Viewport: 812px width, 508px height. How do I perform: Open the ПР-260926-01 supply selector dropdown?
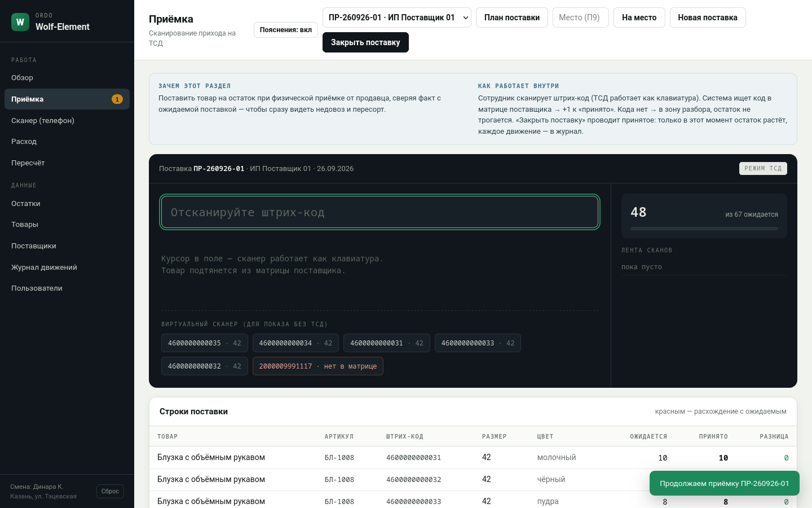click(x=397, y=17)
